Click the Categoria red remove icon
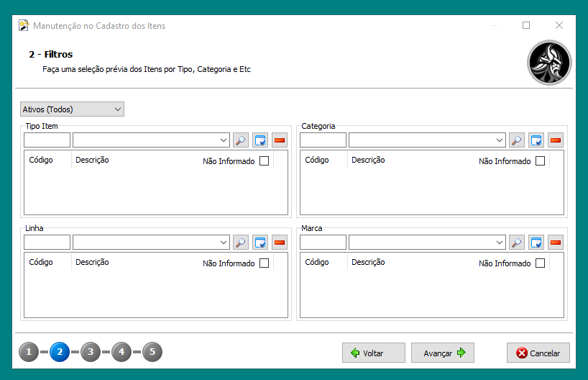The image size is (588, 380). [x=556, y=140]
